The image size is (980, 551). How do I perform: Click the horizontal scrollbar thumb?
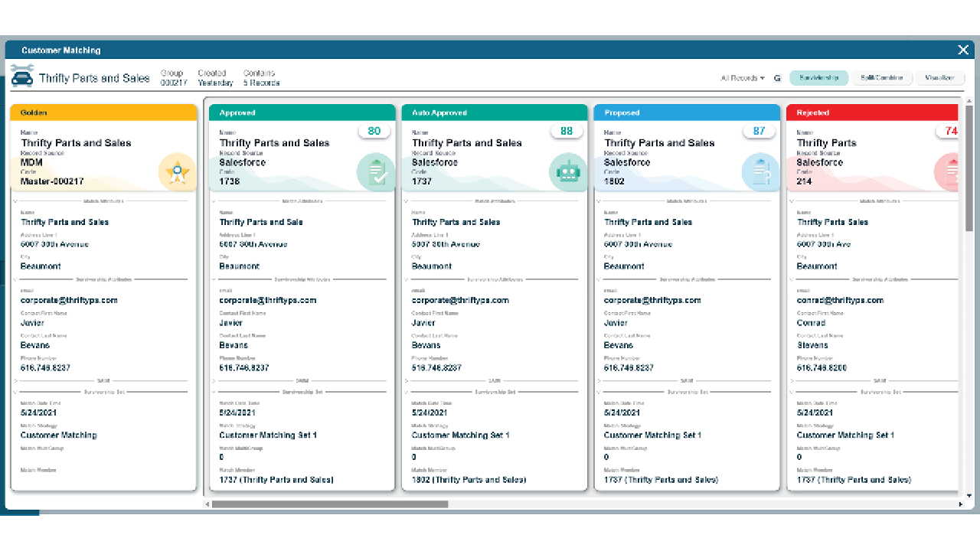[330, 504]
